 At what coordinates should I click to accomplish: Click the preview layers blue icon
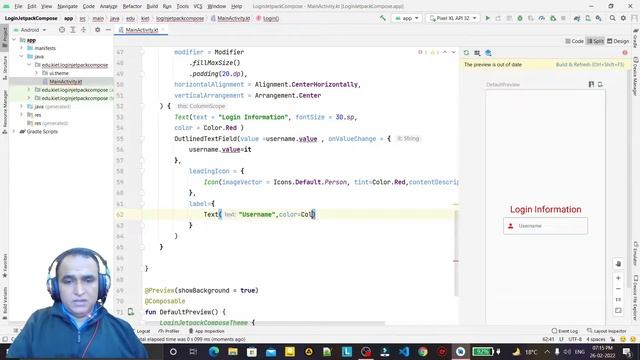coord(488,53)
